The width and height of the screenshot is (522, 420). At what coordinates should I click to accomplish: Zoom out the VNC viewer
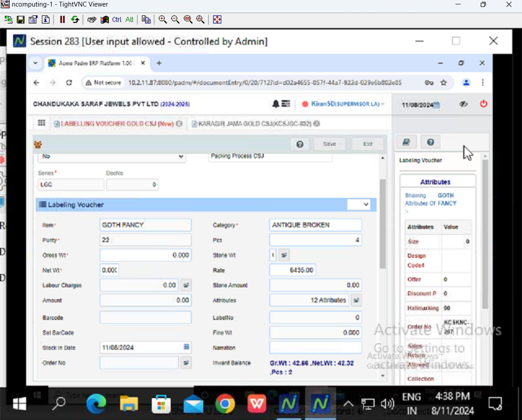click(175, 20)
